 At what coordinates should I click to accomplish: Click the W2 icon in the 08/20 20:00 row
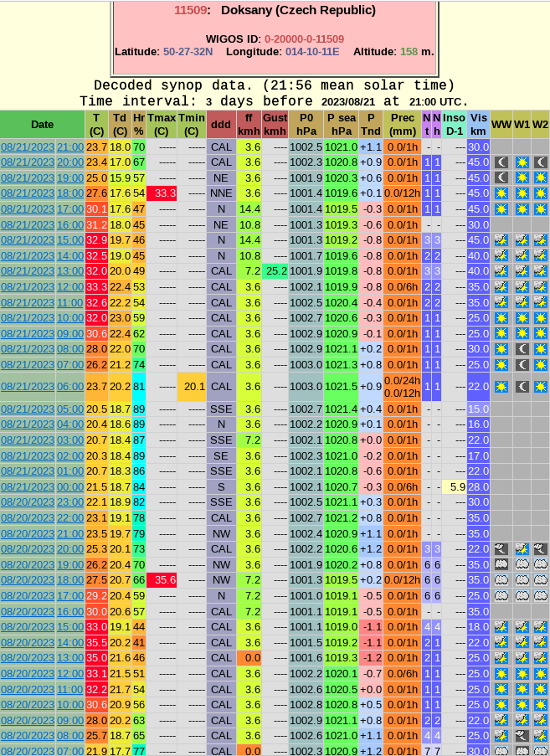coord(541,549)
